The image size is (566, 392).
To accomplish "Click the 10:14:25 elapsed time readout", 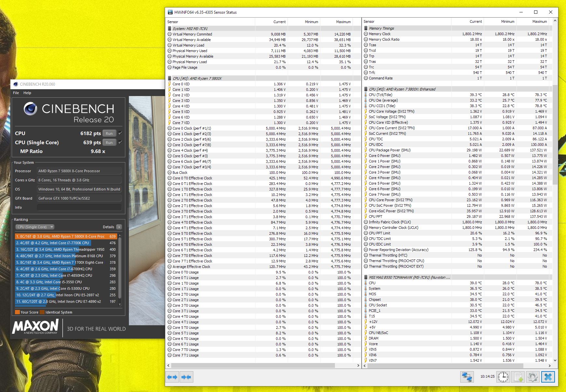I will click(488, 377).
